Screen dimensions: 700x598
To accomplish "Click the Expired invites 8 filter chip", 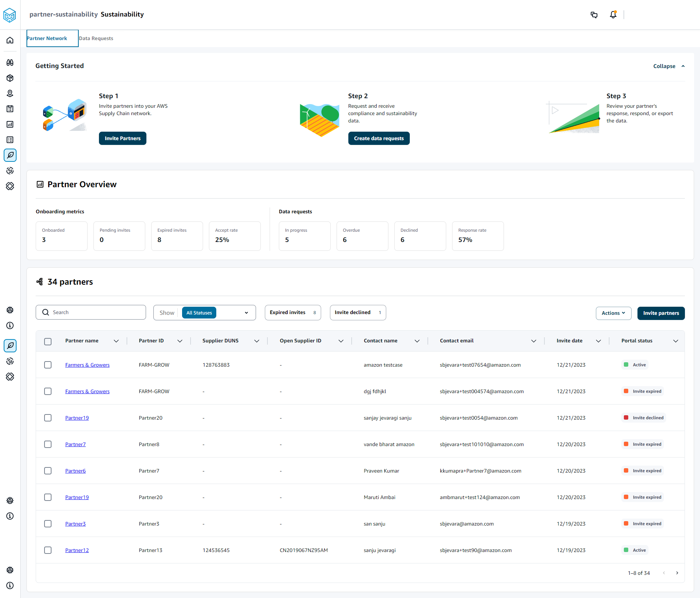I will click(x=292, y=313).
